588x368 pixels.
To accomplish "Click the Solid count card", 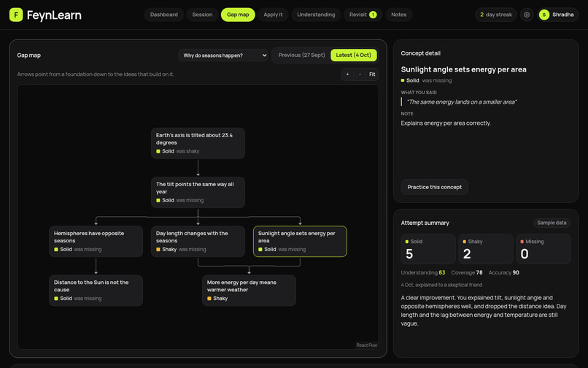I will coord(428,249).
